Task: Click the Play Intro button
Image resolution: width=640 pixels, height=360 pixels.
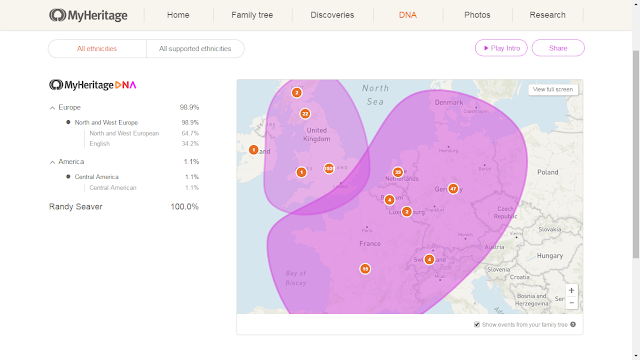Action: coord(501,48)
